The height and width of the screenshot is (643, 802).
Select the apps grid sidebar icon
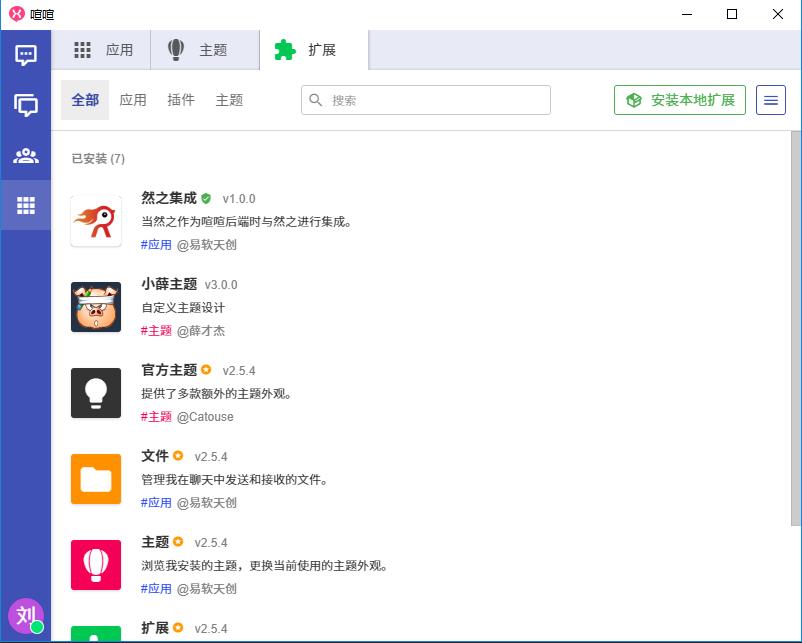tap(26, 206)
